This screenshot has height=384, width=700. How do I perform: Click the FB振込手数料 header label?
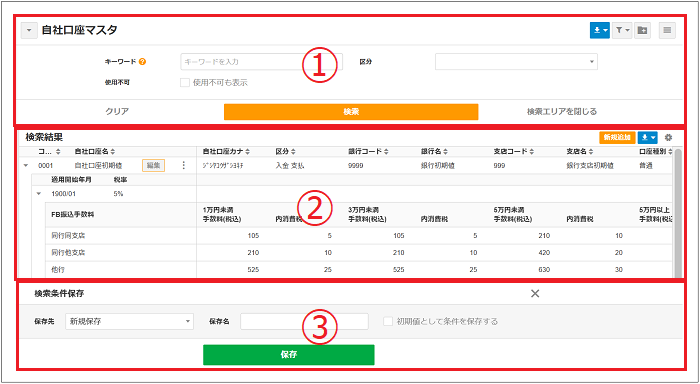click(x=73, y=214)
